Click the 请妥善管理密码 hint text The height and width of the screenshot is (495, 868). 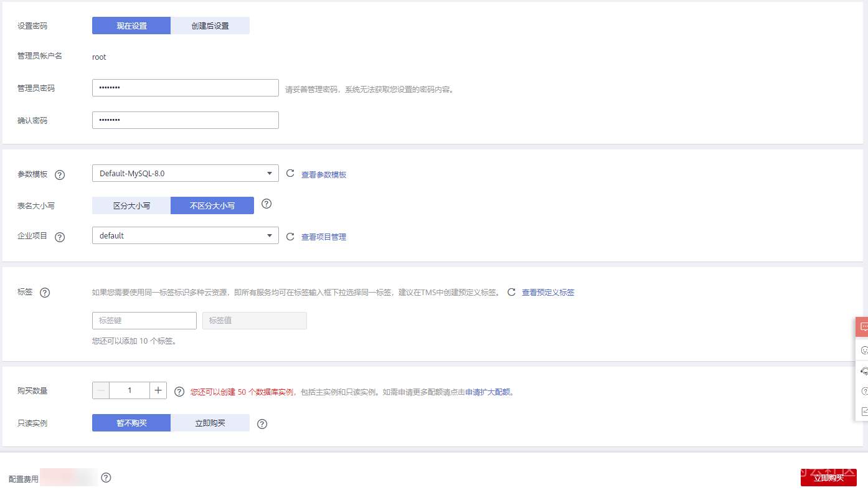tap(370, 90)
